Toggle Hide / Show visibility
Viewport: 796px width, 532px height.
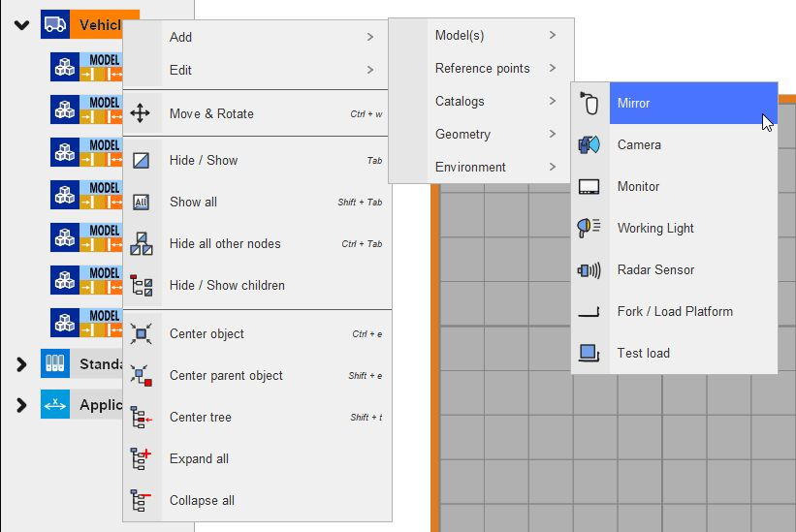click(x=203, y=160)
